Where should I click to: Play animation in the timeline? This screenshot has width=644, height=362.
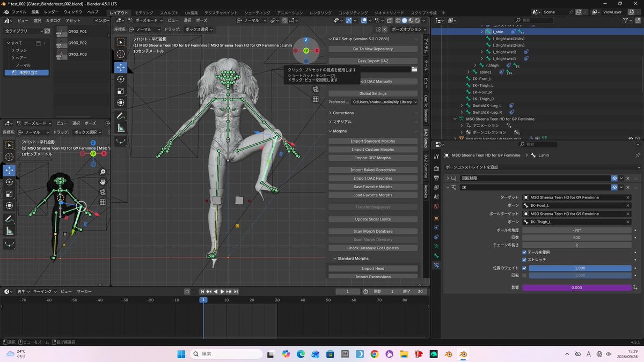click(x=222, y=292)
